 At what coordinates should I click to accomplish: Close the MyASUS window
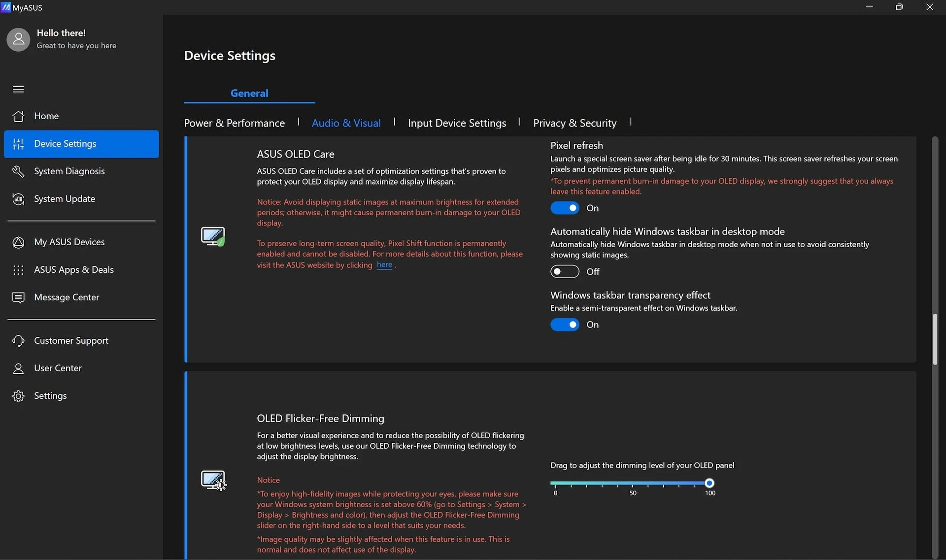click(x=930, y=7)
